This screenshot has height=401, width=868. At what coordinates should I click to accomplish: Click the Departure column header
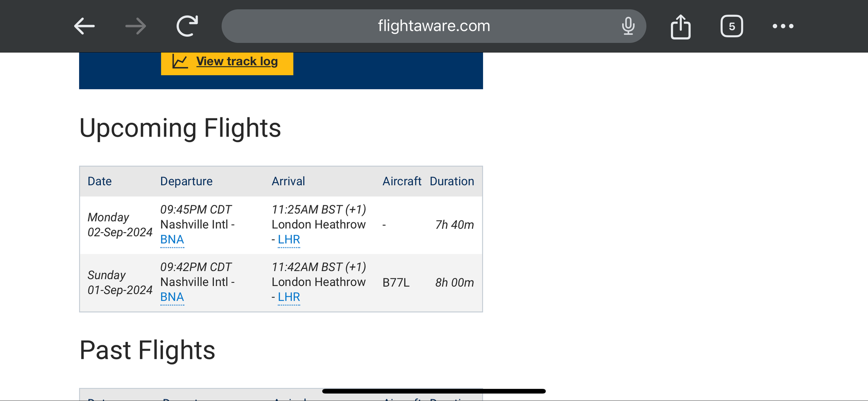[186, 181]
